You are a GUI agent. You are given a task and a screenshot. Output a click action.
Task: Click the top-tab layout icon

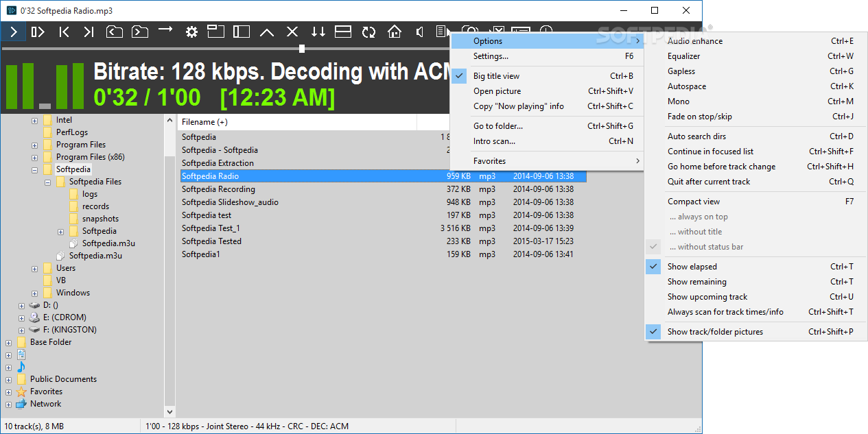point(216,32)
